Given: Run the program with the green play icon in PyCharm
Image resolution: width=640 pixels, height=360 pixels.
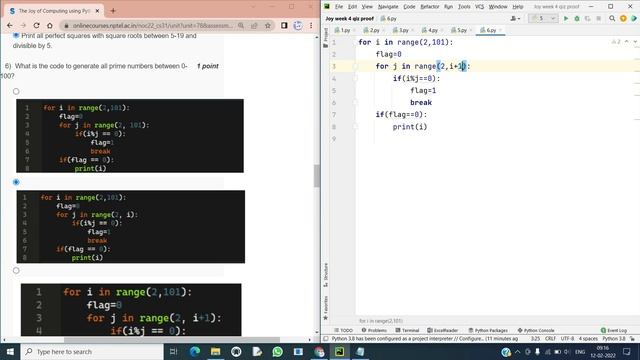Looking at the screenshot, I should point(566,18).
